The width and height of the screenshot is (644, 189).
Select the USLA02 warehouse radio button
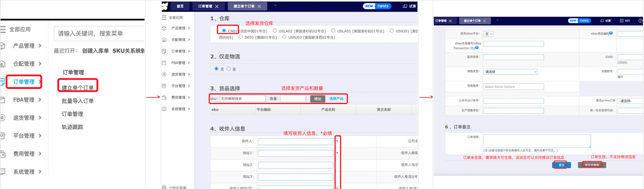[x=275, y=31]
